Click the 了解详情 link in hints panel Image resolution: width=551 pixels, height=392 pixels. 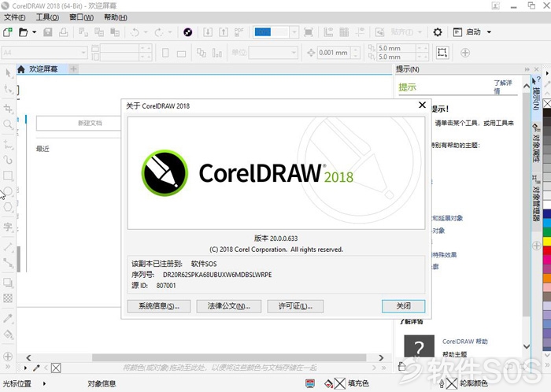(x=503, y=87)
